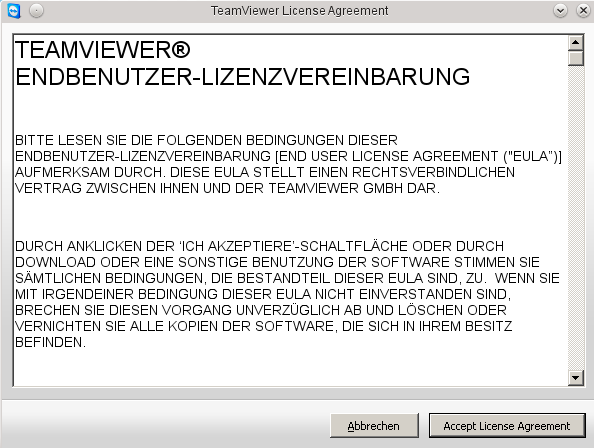Click the round sticky button beside the logo

(x=36, y=11)
